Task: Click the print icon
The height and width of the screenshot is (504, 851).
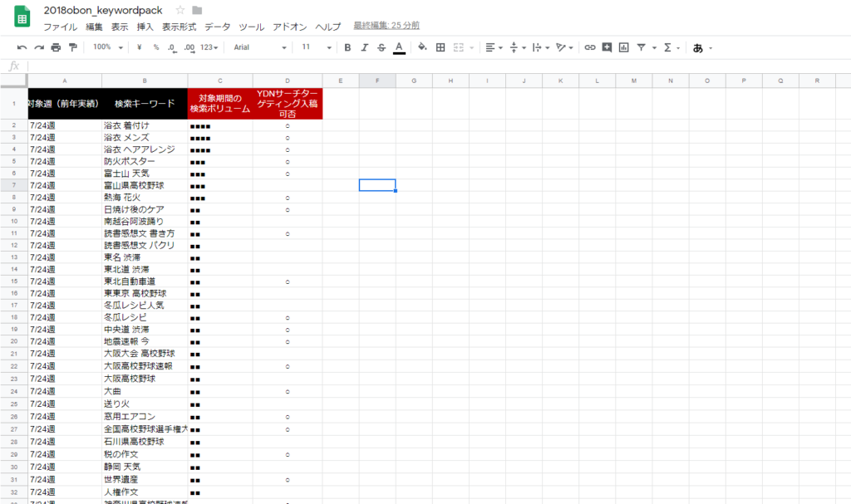Action: 56,48
